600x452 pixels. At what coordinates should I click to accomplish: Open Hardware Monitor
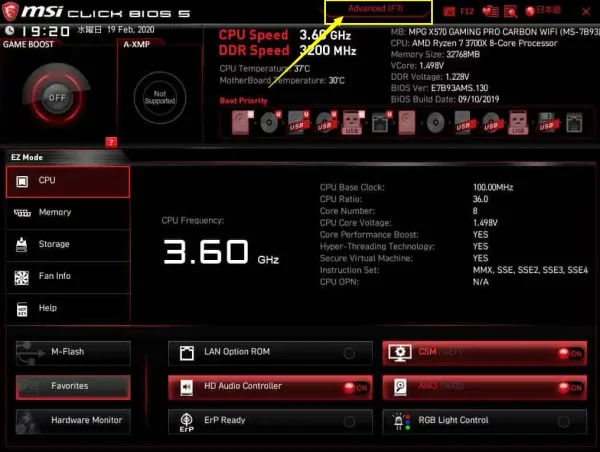(73, 421)
